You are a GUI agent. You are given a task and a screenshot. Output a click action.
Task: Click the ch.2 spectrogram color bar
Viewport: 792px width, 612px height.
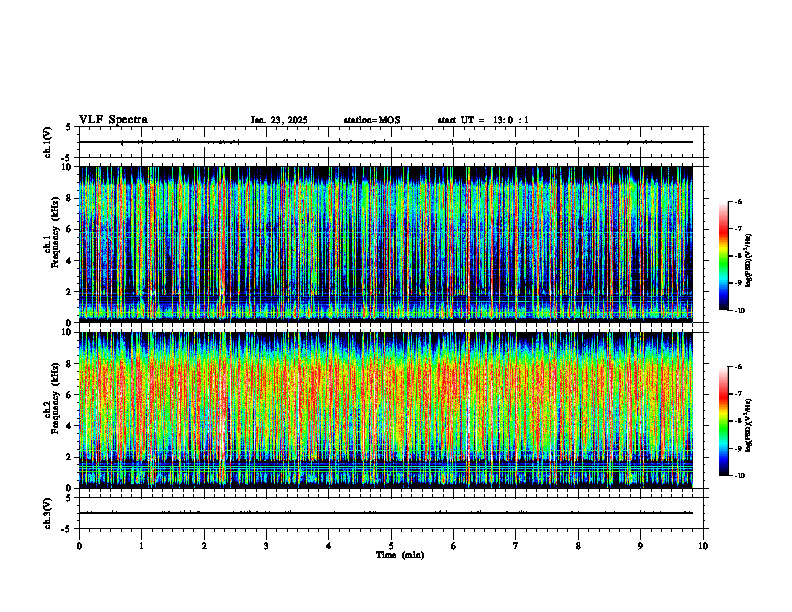[x=724, y=421]
